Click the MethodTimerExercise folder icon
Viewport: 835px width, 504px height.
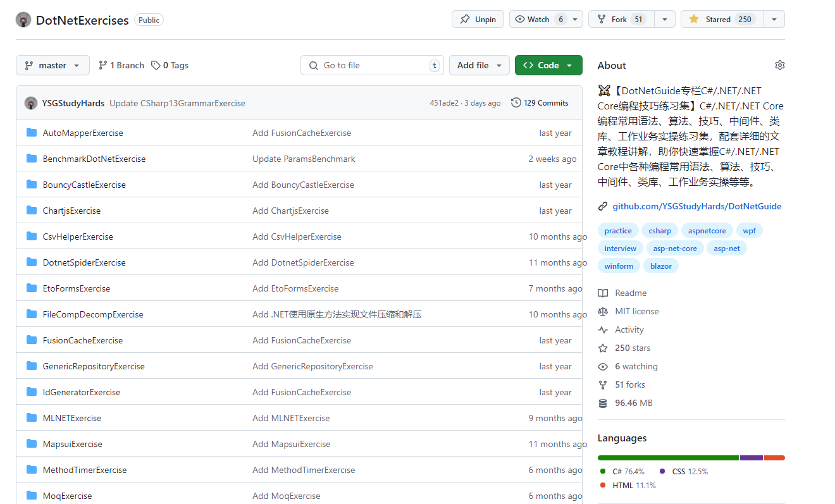point(32,470)
